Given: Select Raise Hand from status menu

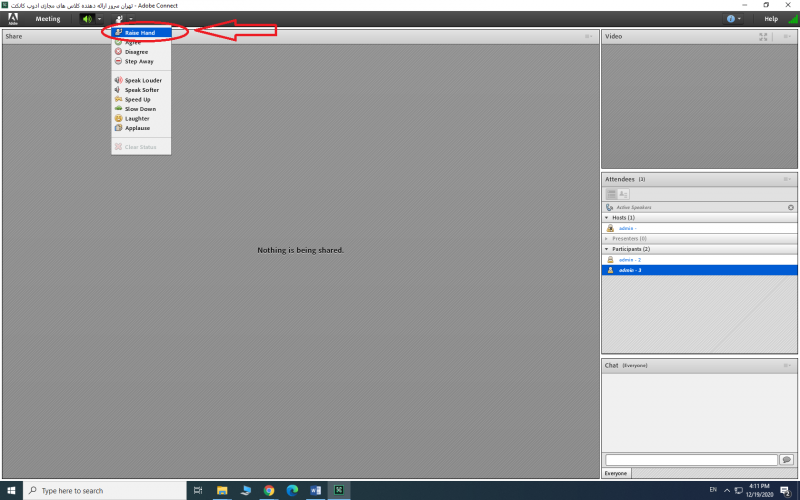Looking at the screenshot, I should tap(140, 33).
